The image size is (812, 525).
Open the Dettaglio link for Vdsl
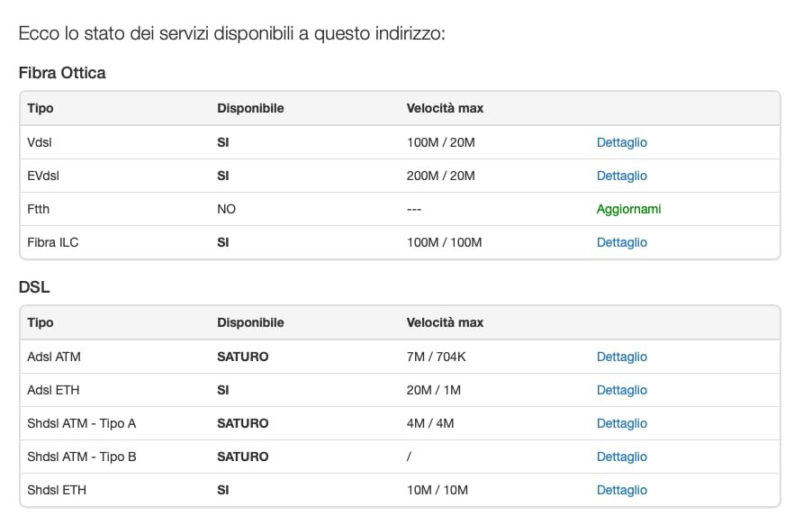tap(621, 142)
